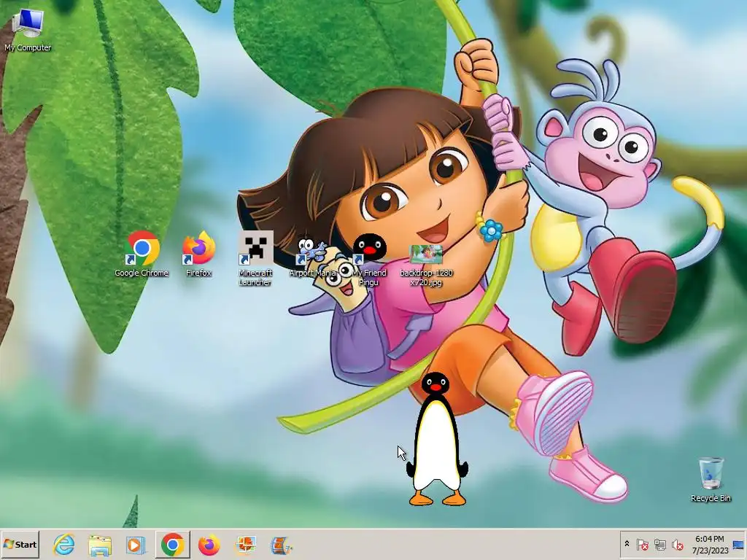Select the Google Chrome desktop shortcut
Screen dimensions: 747x560
142,254
